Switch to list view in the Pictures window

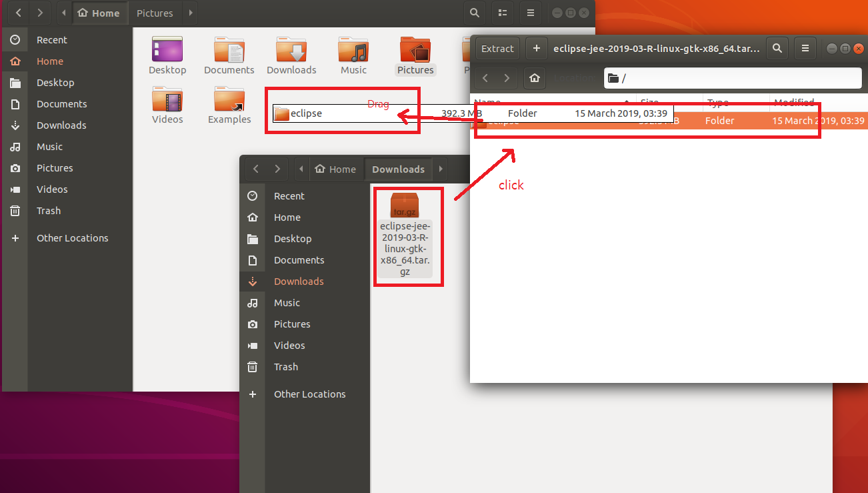click(502, 13)
